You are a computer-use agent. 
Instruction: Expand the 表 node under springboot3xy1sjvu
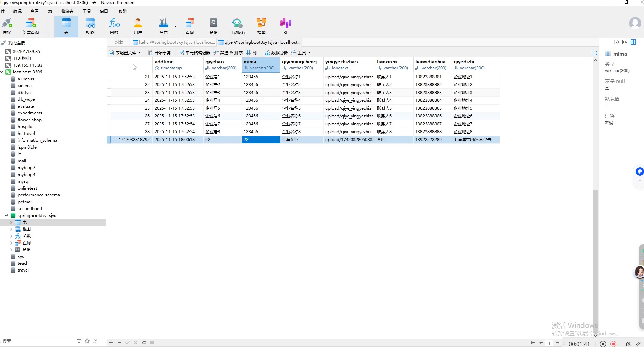click(11, 222)
